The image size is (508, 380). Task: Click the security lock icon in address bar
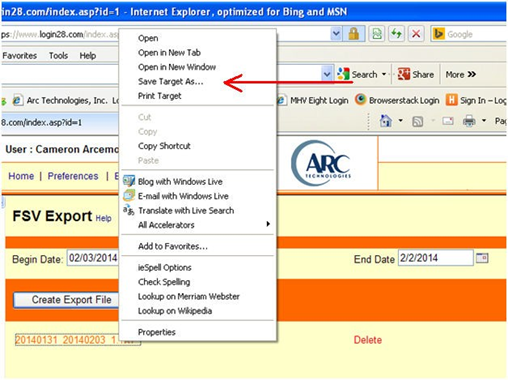[354, 34]
